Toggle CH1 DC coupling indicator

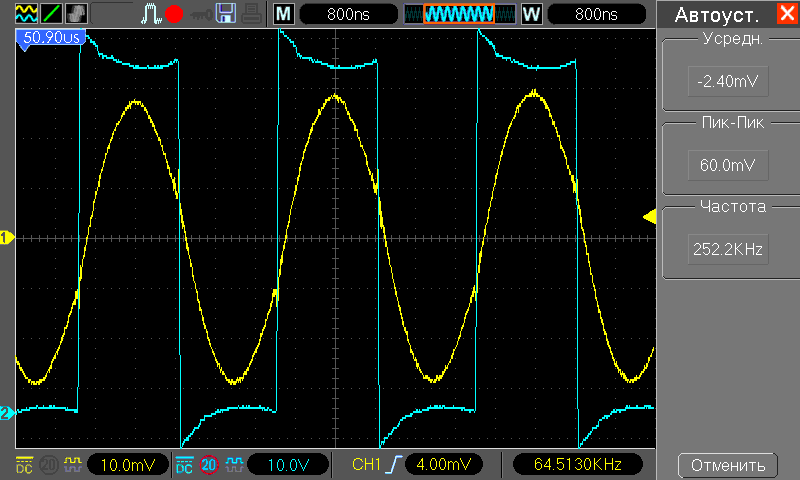click(24, 465)
